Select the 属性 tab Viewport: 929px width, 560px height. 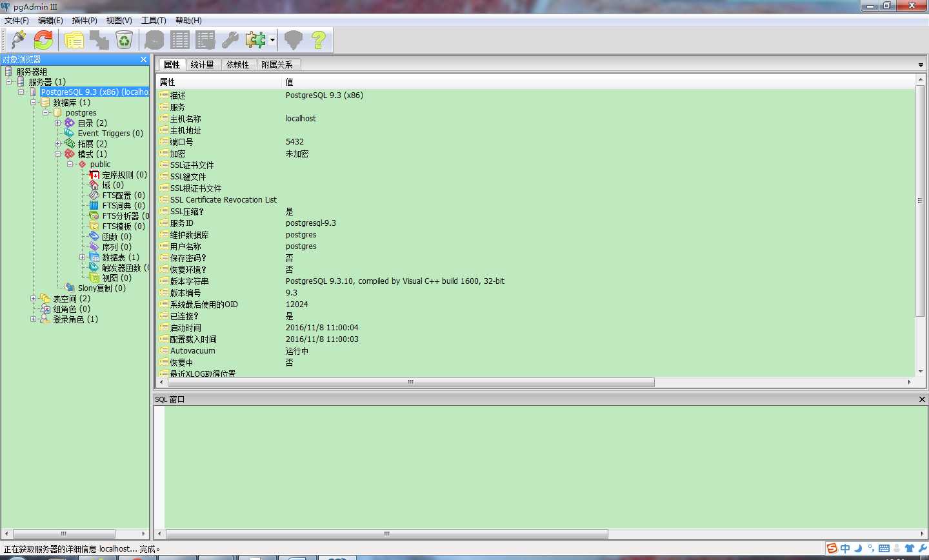(172, 65)
